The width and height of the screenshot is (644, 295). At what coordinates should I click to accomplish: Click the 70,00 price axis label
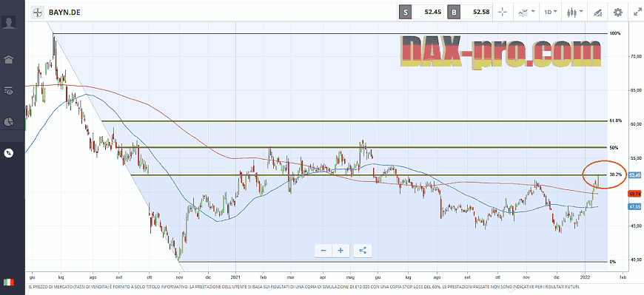pyautogui.click(x=636, y=57)
